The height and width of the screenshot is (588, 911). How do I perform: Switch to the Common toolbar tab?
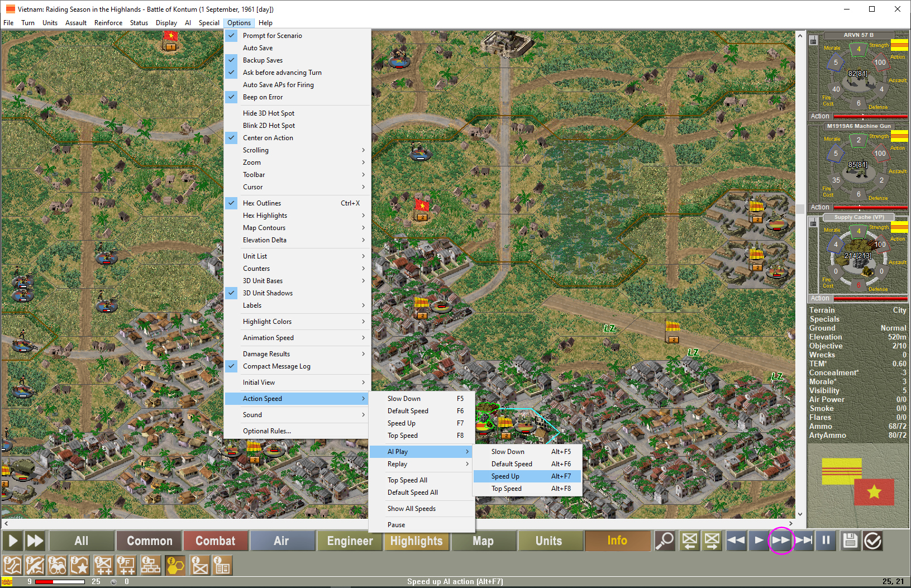[x=149, y=541]
